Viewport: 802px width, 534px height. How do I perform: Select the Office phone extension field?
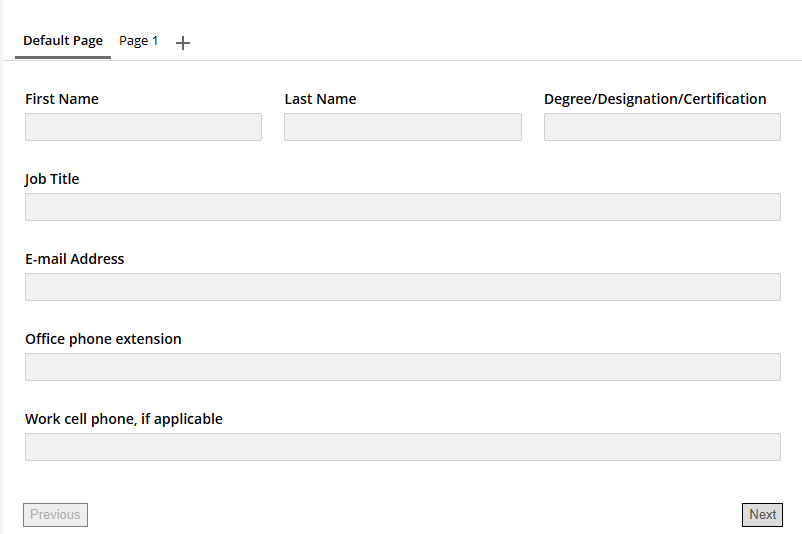pyautogui.click(x=402, y=367)
